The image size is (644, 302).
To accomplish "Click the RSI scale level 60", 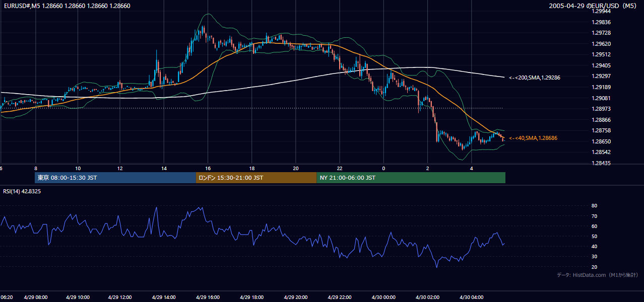I will [x=594, y=226].
